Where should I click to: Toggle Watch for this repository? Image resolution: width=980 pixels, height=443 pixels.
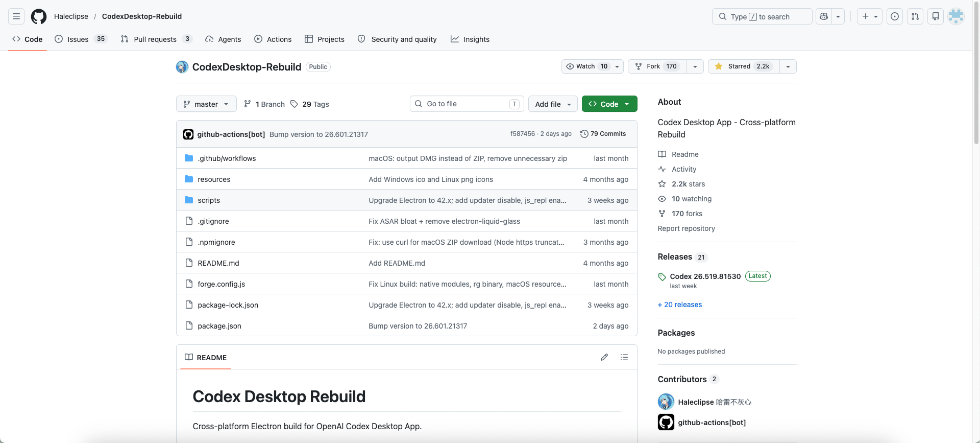coord(592,66)
